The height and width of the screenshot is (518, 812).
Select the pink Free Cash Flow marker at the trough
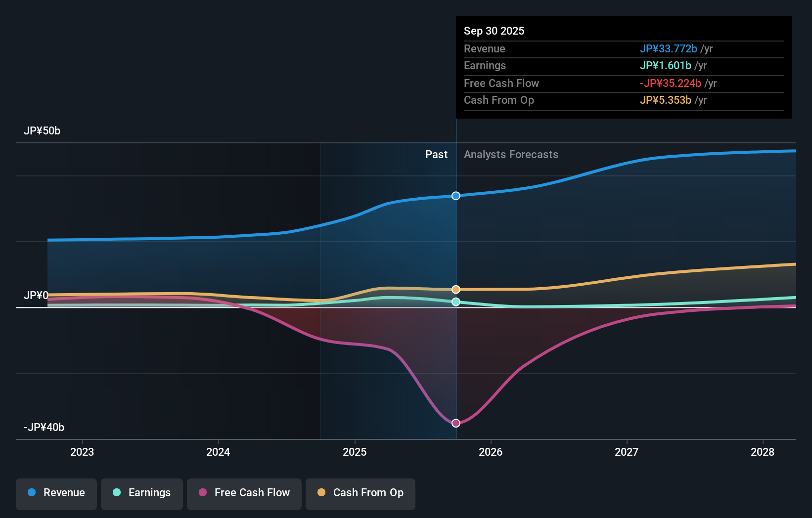click(455, 423)
